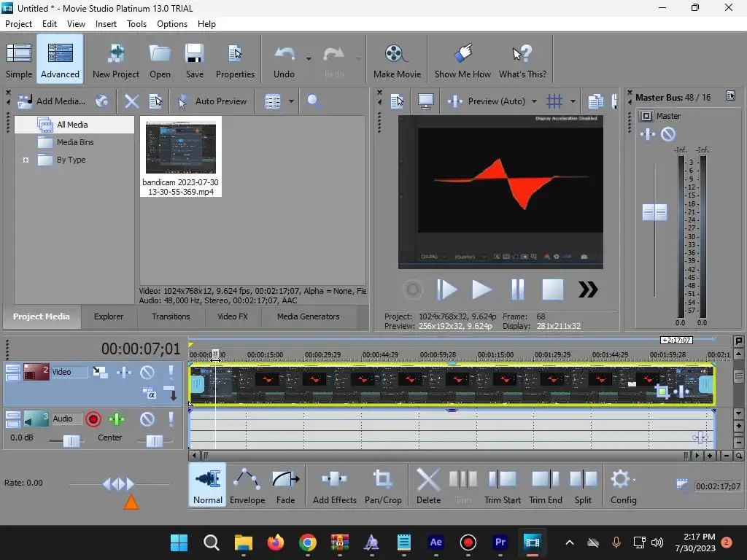Image resolution: width=747 pixels, height=560 pixels.
Task: Save the project
Action: [194, 61]
